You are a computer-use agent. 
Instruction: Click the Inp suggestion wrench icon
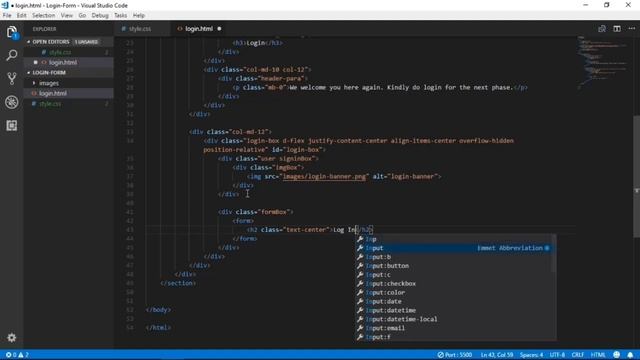click(x=360, y=239)
